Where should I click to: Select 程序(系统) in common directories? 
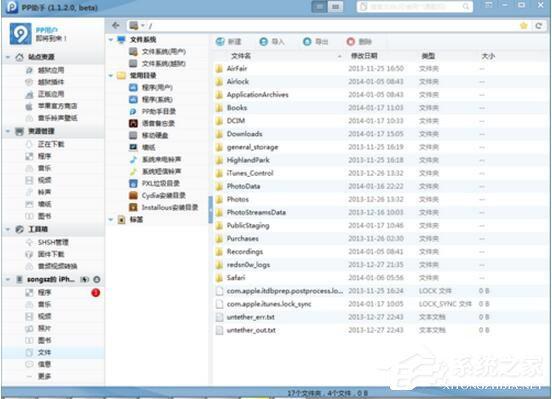[x=157, y=99]
